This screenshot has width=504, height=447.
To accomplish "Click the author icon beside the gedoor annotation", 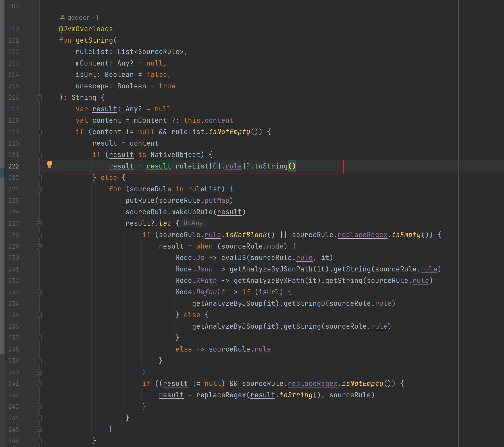I will 62,17.
